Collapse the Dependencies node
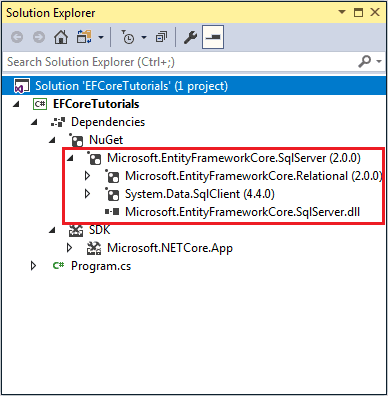Image resolution: width=391 pixels, height=398 pixels. tap(34, 122)
